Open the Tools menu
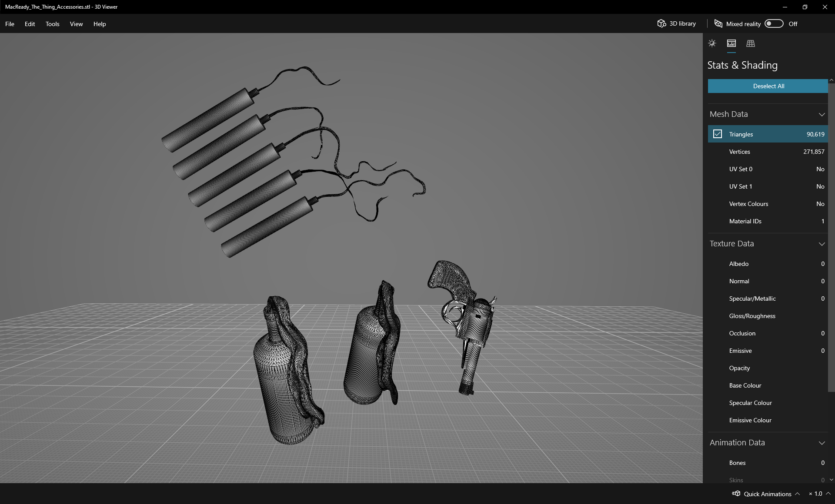The image size is (835, 504). point(52,24)
